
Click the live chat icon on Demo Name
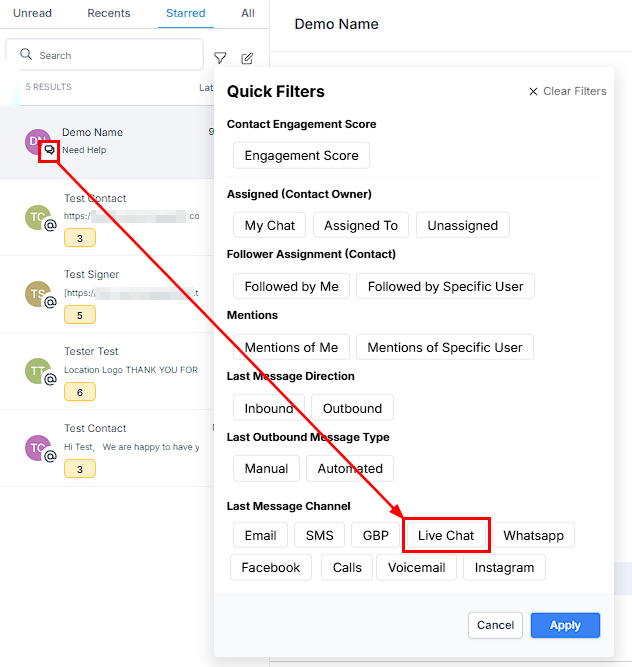pyautogui.click(x=49, y=150)
